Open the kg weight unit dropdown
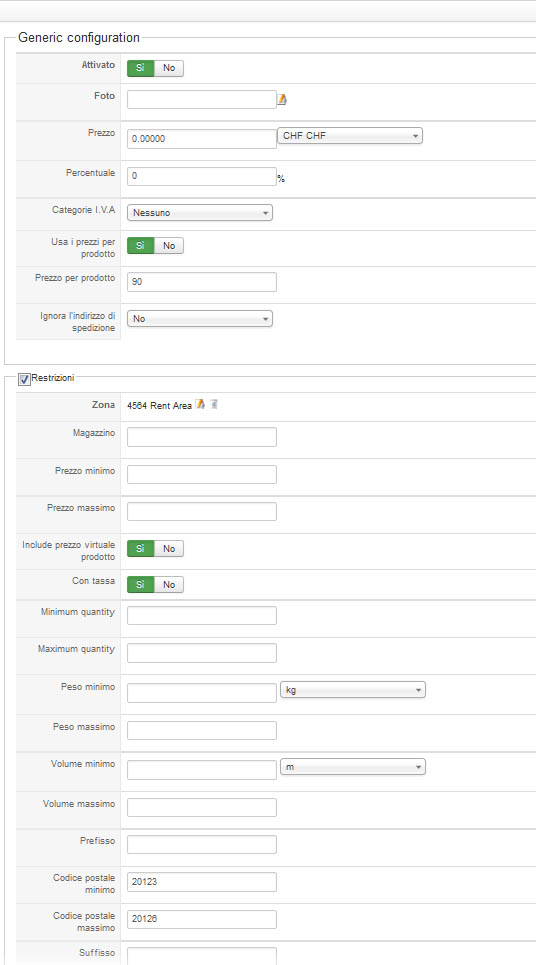 pos(353,691)
